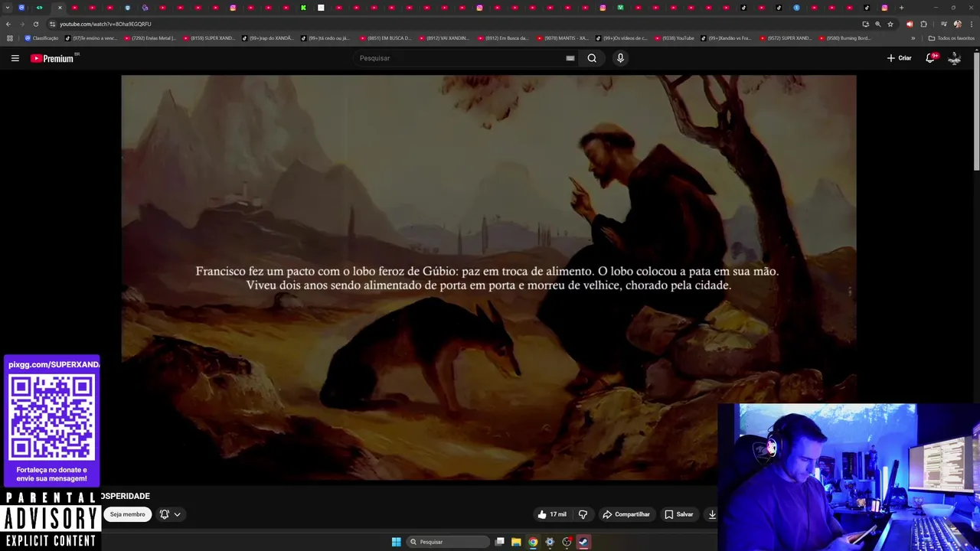Image resolution: width=980 pixels, height=551 pixels.
Task: Expand hidden bookmarks with double chevron
Action: (913, 38)
